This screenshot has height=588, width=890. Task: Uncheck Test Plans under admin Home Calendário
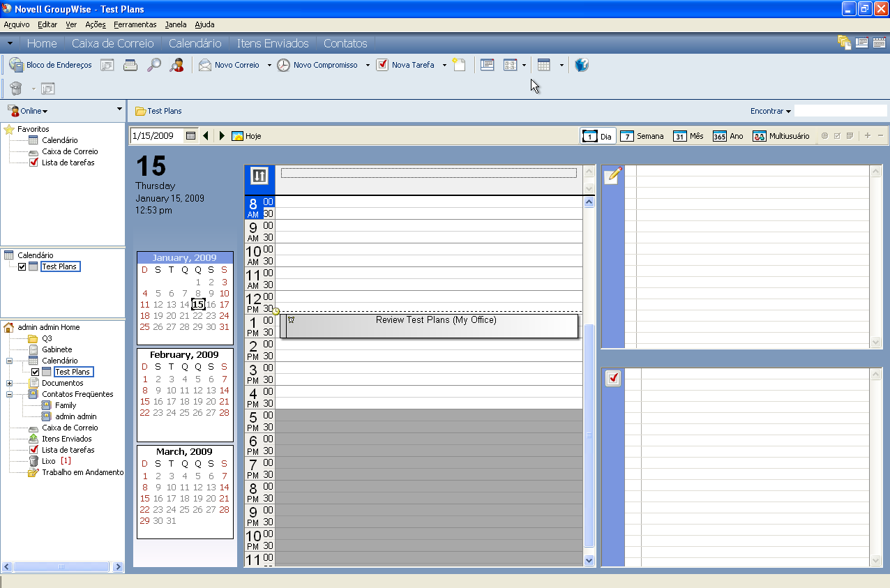point(35,372)
